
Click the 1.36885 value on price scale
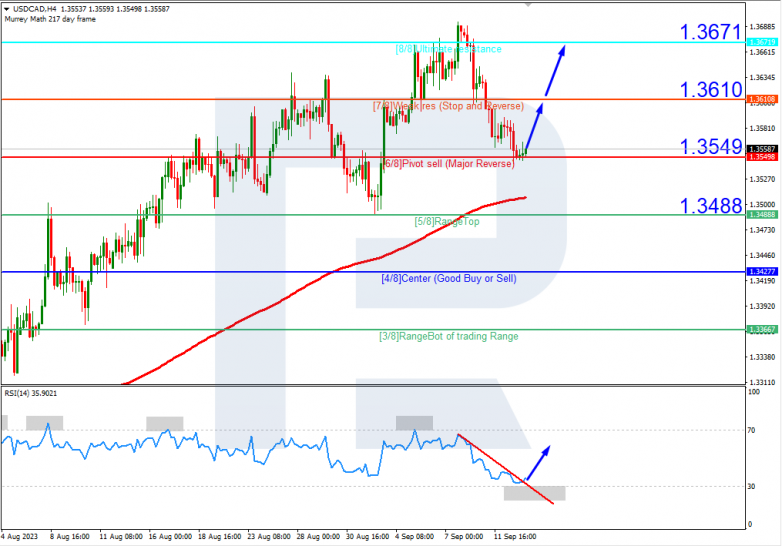pyautogui.click(x=763, y=26)
